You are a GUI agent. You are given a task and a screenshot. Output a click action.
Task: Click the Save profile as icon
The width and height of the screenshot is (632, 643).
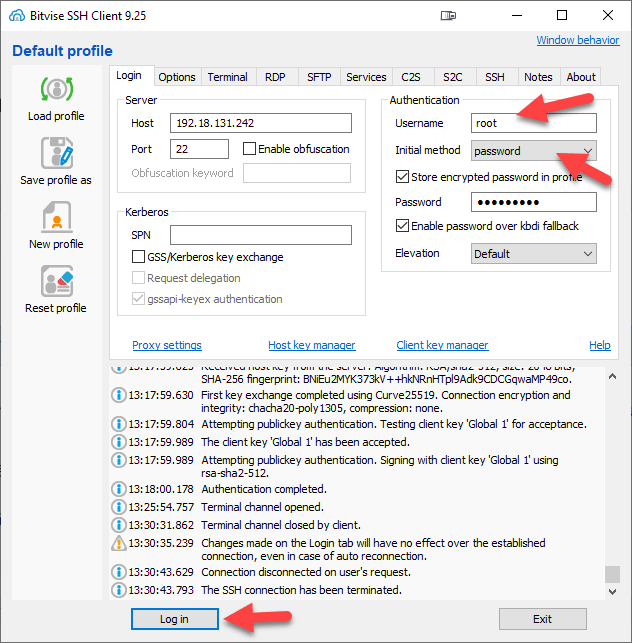[57, 153]
